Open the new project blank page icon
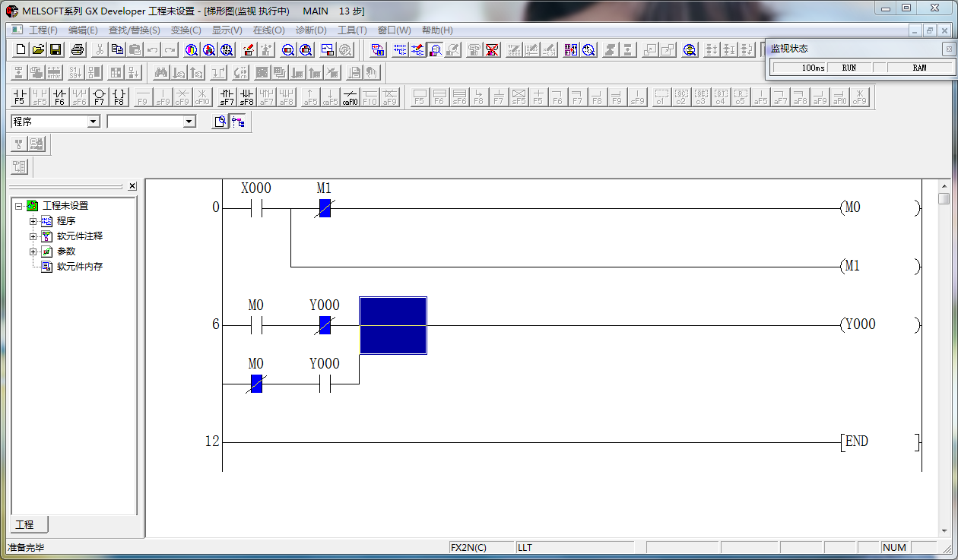The width and height of the screenshot is (958, 560). click(x=21, y=50)
